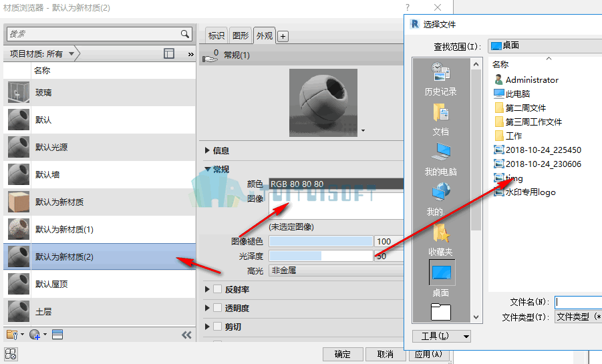Select the 默认为新材质 wood cube thumbnail
Image resolution: width=602 pixels, height=364 pixels.
point(19,202)
